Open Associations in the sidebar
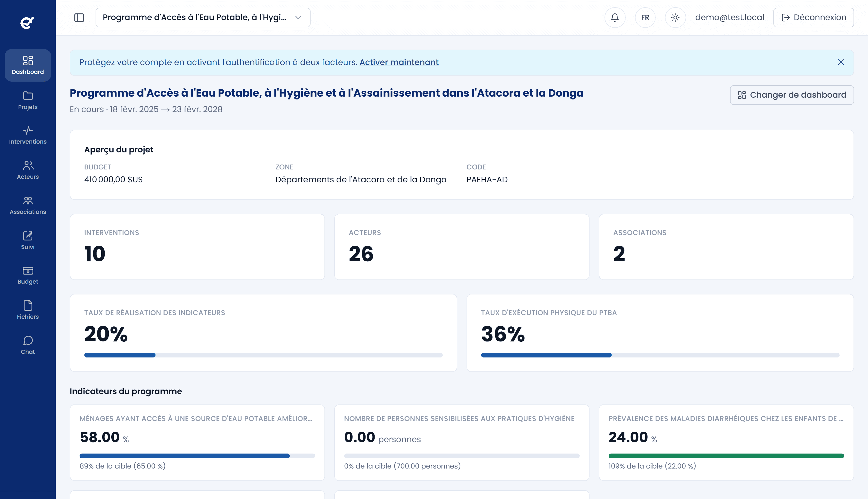 28,205
